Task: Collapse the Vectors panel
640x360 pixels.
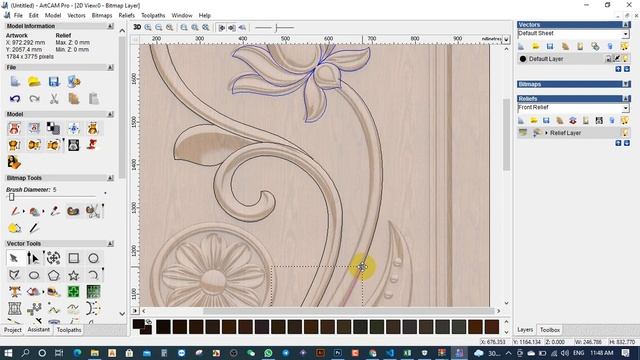Action: click(x=626, y=25)
